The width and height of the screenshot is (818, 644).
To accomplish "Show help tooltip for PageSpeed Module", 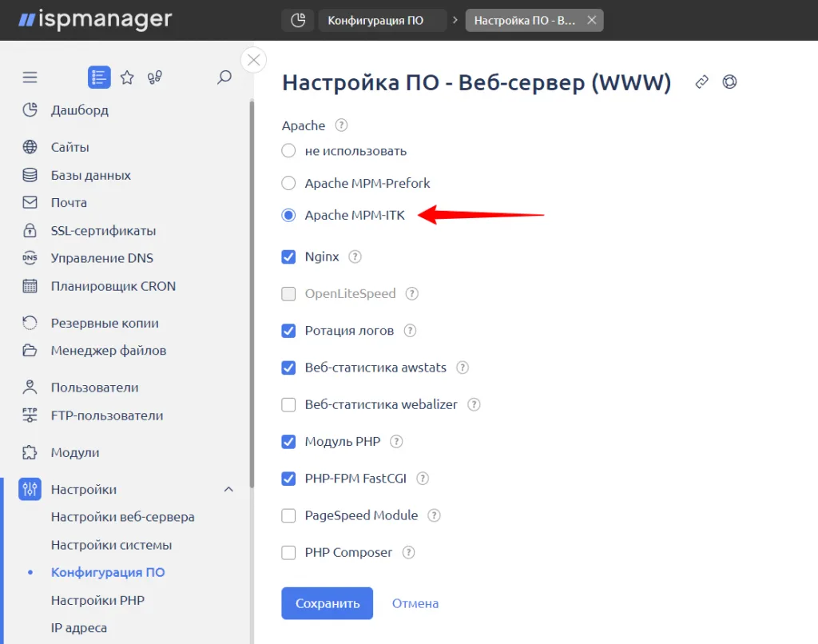I will pyautogui.click(x=434, y=515).
